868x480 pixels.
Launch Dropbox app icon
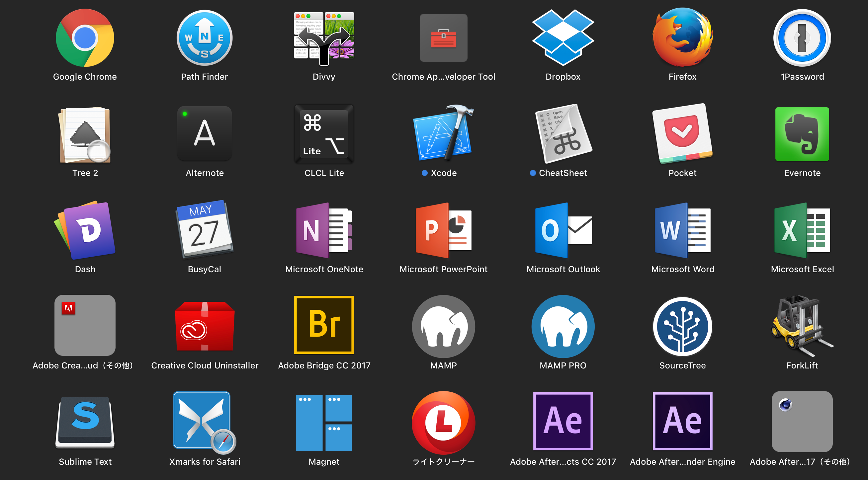coord(563,38)
